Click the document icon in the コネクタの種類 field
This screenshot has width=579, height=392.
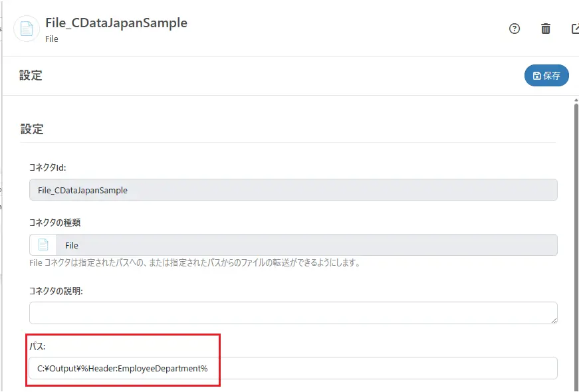[x=43, y=245]
